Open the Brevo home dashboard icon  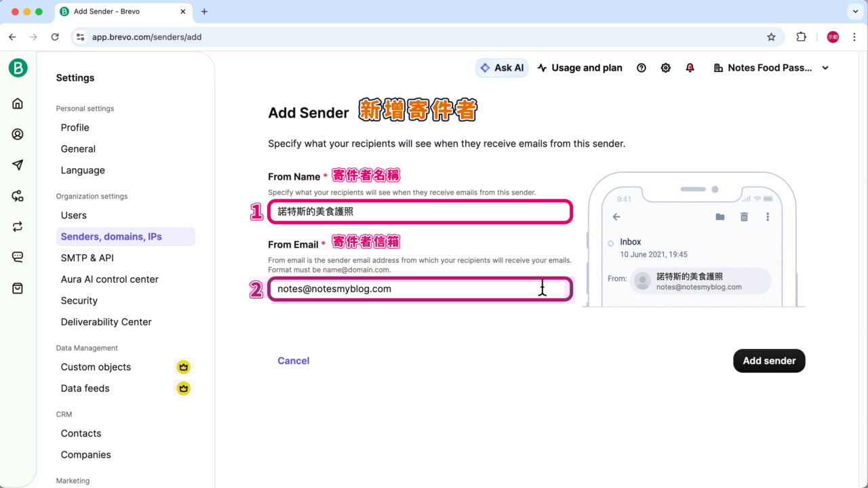point(17,103)
